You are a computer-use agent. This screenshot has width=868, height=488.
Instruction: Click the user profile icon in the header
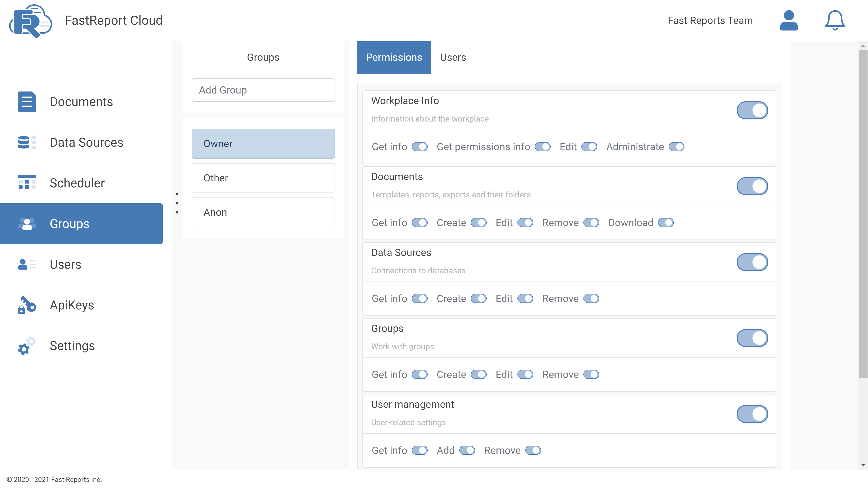[789, 20]
